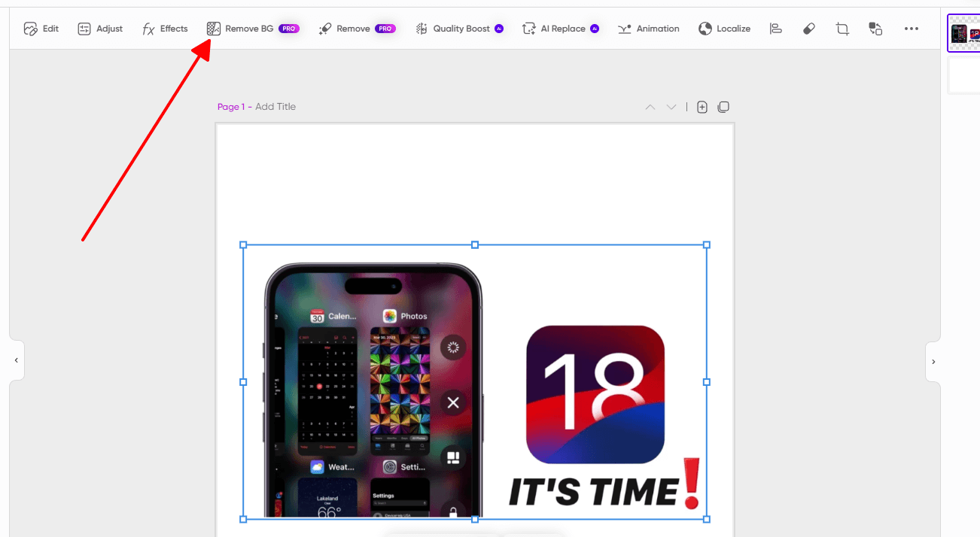Move page down with the arrow
Viewport: 980px width, 537px height.
671,107
